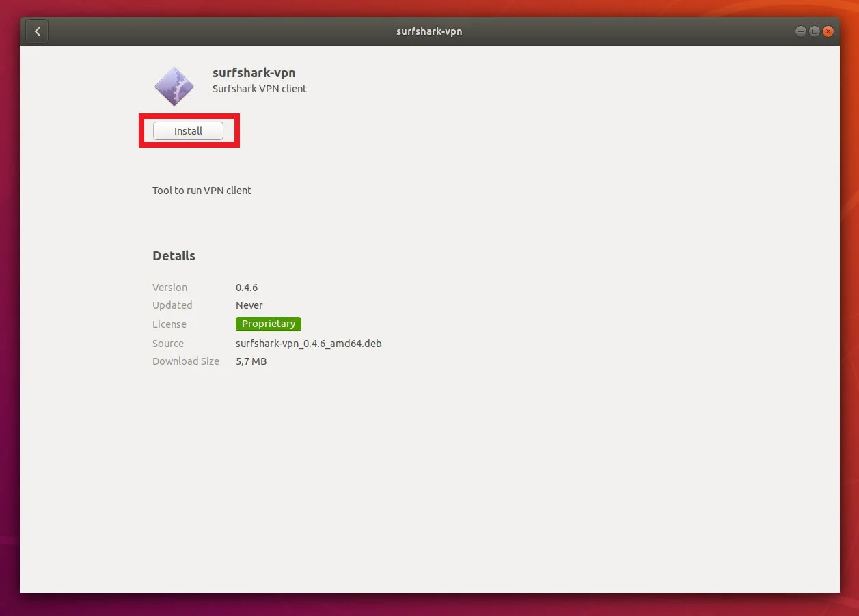Viewport: 859px width, 616px height.
Task: Click the Details section heading
Action: coord(174,256)
